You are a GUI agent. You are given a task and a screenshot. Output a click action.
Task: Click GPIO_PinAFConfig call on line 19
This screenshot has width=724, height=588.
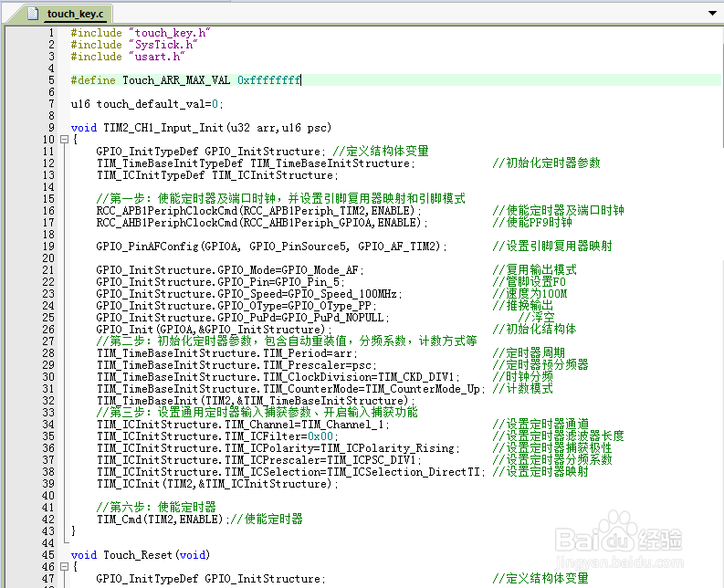coord(271,247)
